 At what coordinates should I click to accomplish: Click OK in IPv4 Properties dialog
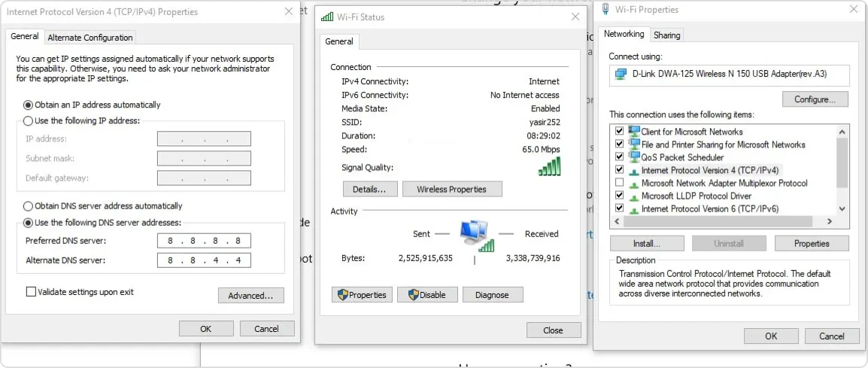pyautogui.click(x=206, y=329)
